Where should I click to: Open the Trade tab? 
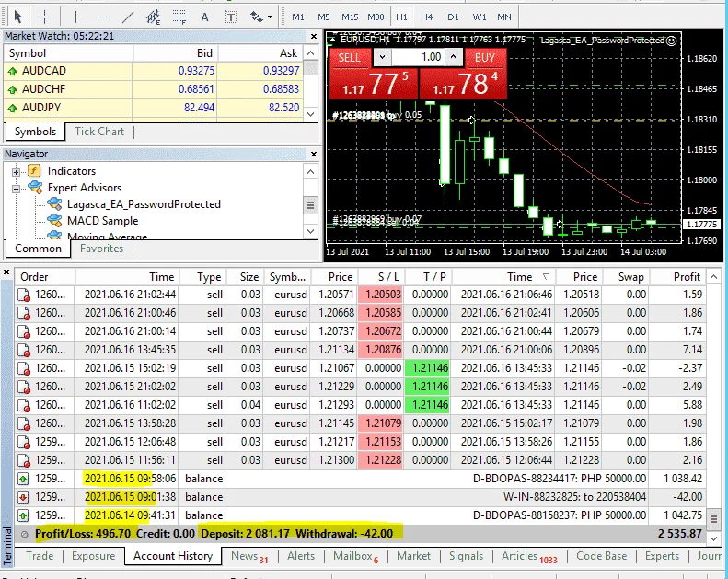coord(40,556)
